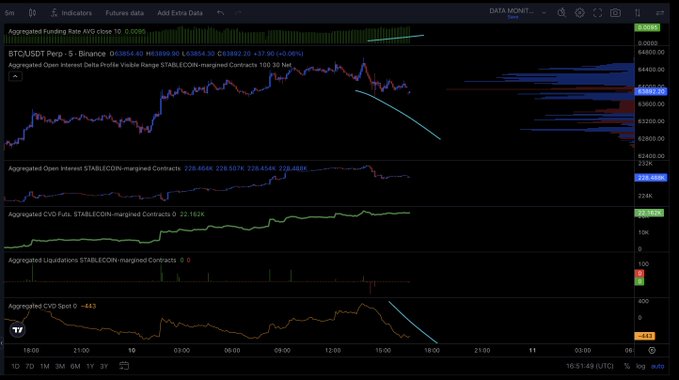Click the 228.488K open interest axis label
This screenshot has height=380, width=679.
[650, 177]
